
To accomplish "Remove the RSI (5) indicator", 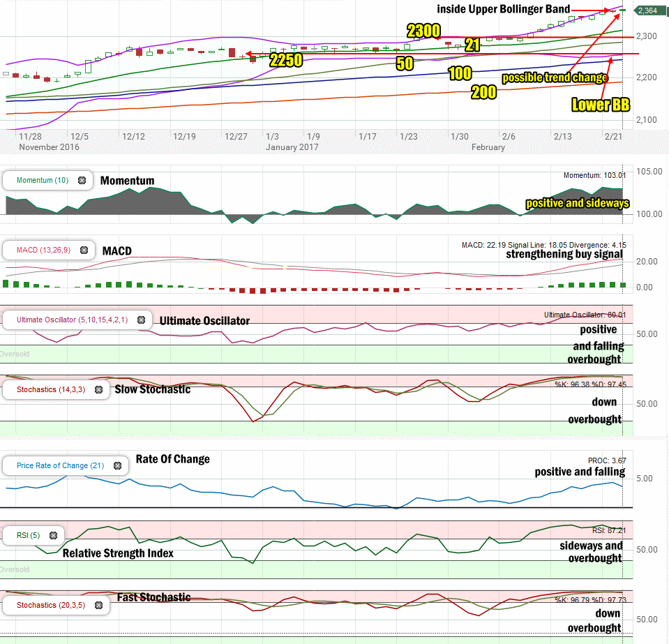I will coord(53,535).
